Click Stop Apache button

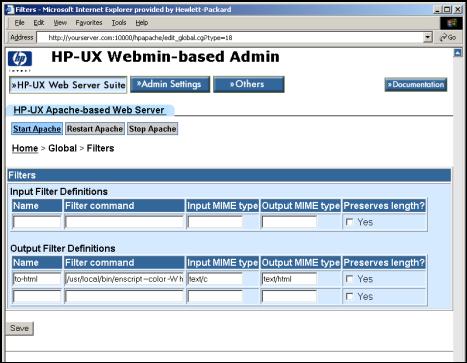point(152,129)
